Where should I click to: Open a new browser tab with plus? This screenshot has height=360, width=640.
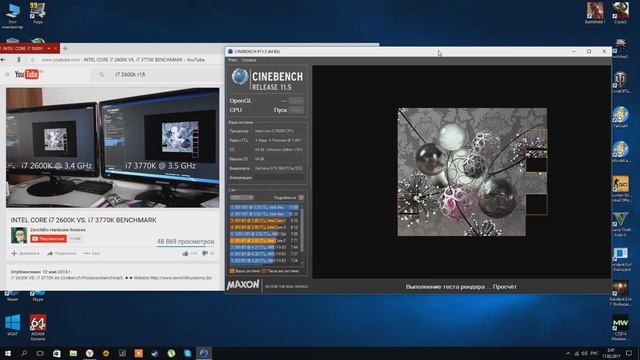pos(65,49)
